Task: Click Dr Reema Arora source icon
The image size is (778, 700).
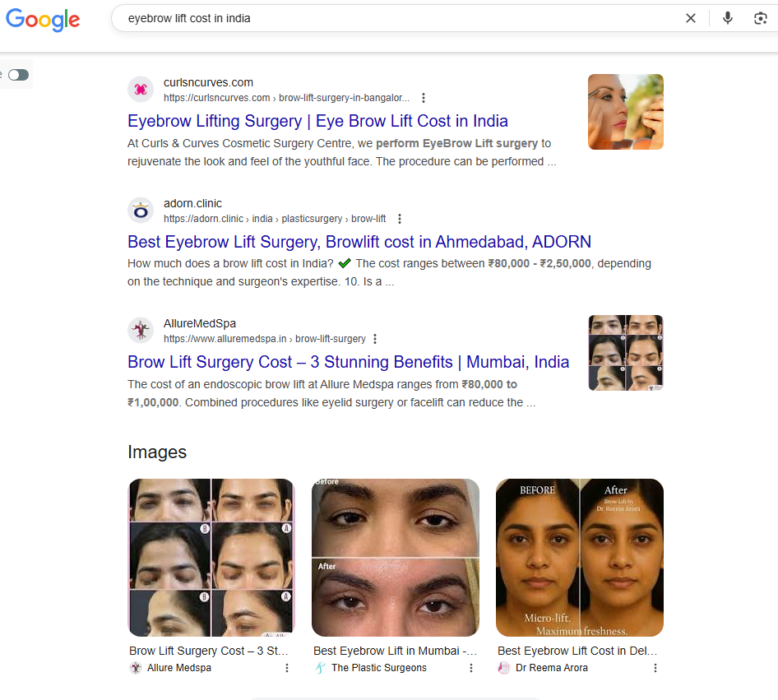Action: pyautogui.click(x=504, y=668)
